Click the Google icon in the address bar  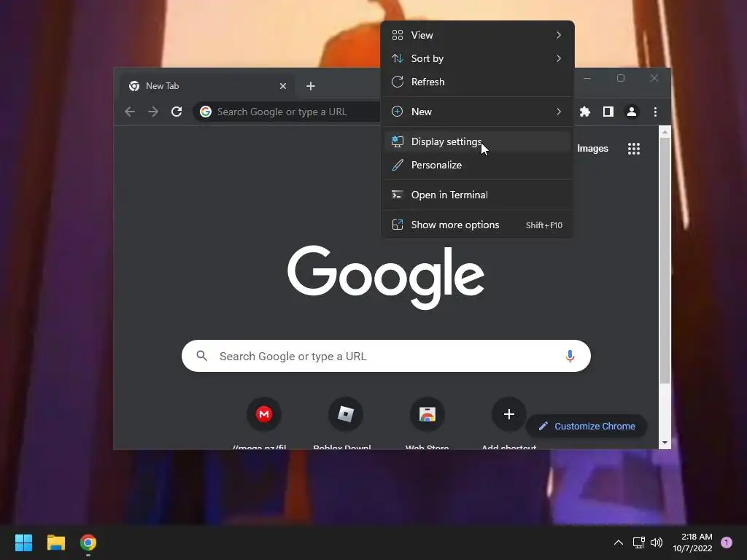[x=206, y=112]
